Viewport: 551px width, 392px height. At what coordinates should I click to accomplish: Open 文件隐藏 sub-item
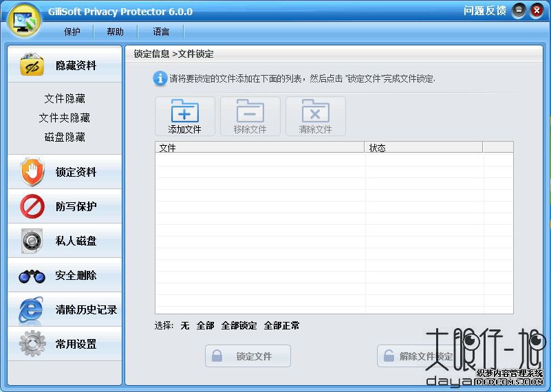(65, 99)
